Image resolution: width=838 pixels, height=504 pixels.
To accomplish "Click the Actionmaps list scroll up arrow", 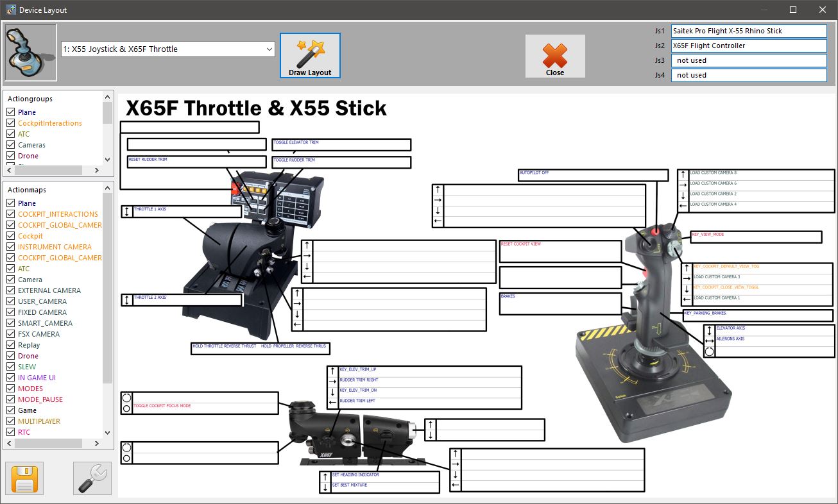I will (107, 187).
